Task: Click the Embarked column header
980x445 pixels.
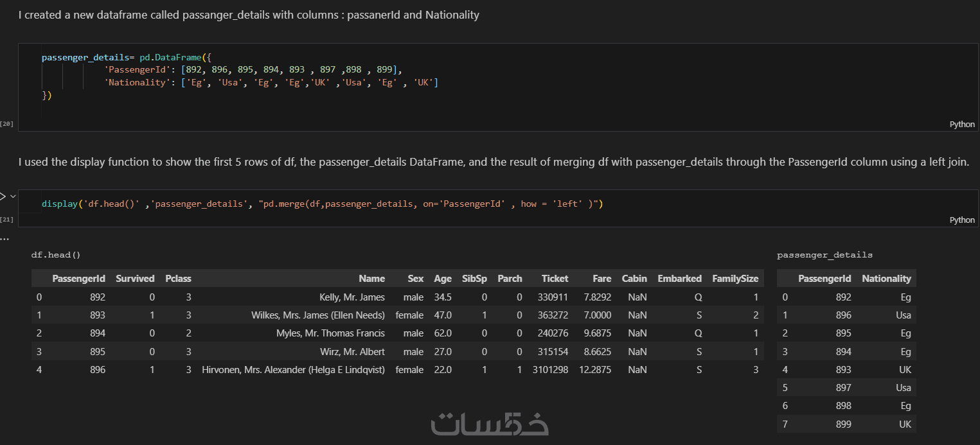Action: (679, 279)
